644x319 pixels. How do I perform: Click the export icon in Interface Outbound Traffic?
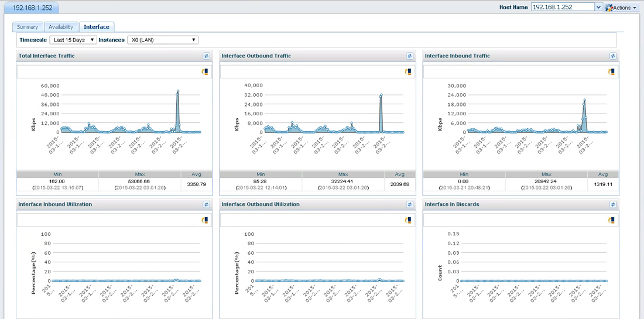[x=408, y=71]
